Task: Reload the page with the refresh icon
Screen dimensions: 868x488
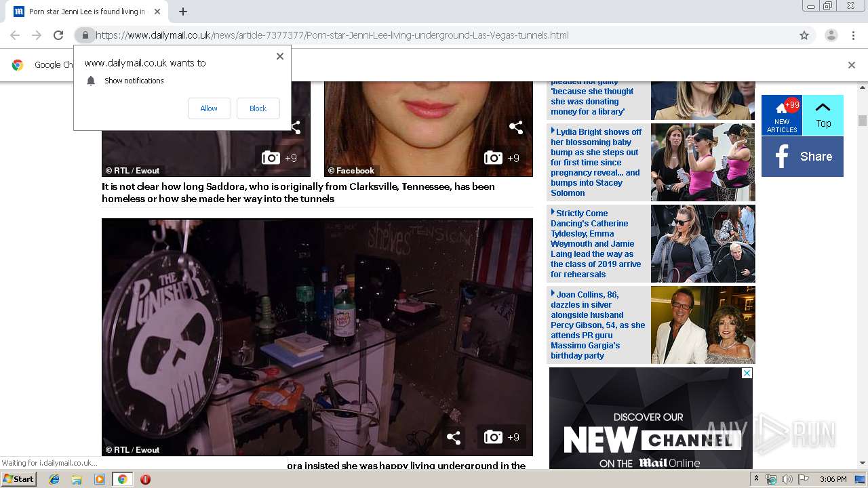Action: (x=58, y=35)
